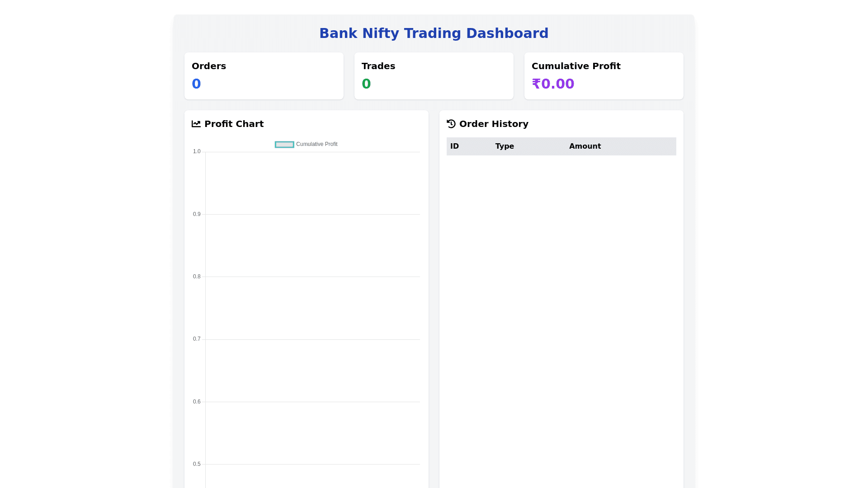Click the Amount column header
This screenshot has height=488, width=868.
(x=585, y=146)
